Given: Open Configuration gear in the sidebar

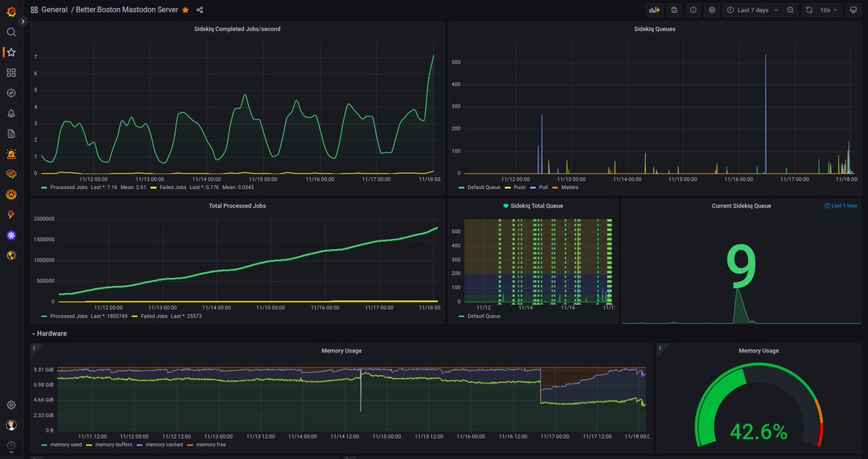Looking at the screenshot, I should pos(11,405).
